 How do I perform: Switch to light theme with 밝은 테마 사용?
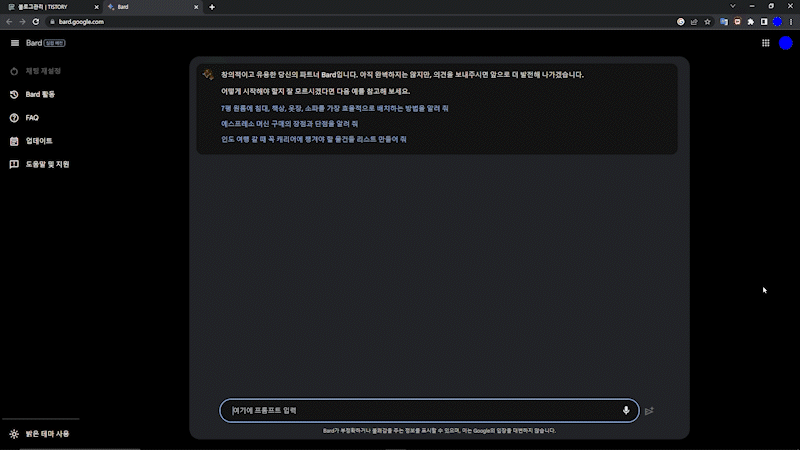click(47, 434)
